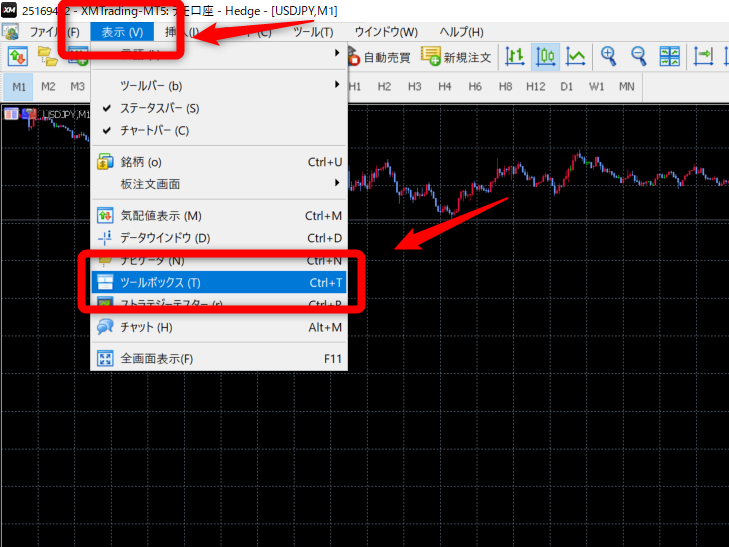This screenshot has width=729, height=547.
Task: Select the line chart icon
Action: click(x=576, y=57)
